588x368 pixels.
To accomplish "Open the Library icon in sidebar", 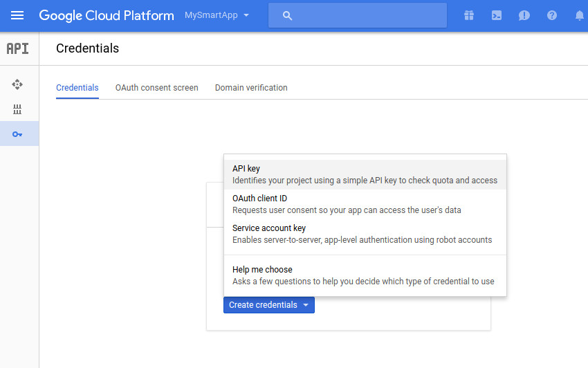I will [17, 109].
